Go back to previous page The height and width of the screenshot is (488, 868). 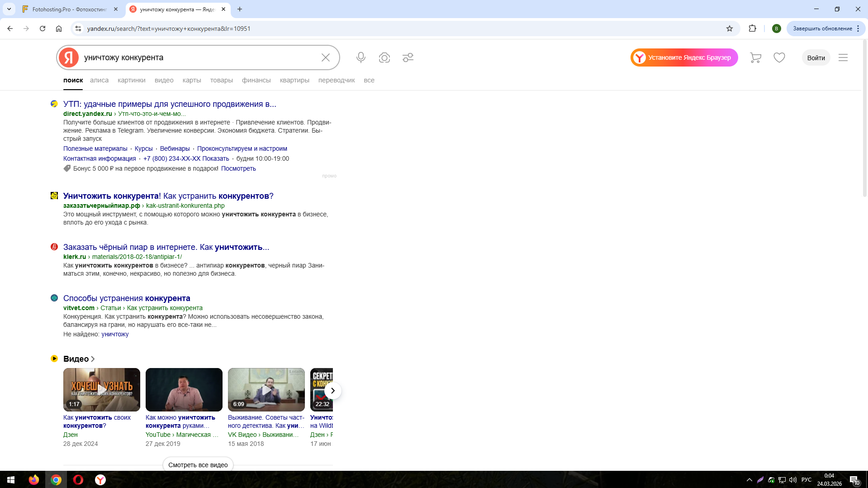(10, 29)
